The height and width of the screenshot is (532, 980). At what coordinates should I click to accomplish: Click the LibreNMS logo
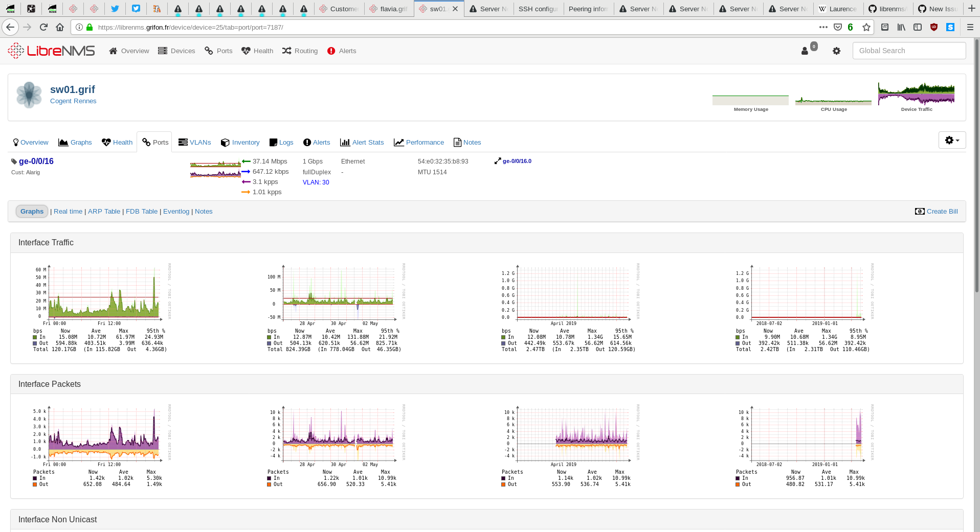tap(51, 51)
